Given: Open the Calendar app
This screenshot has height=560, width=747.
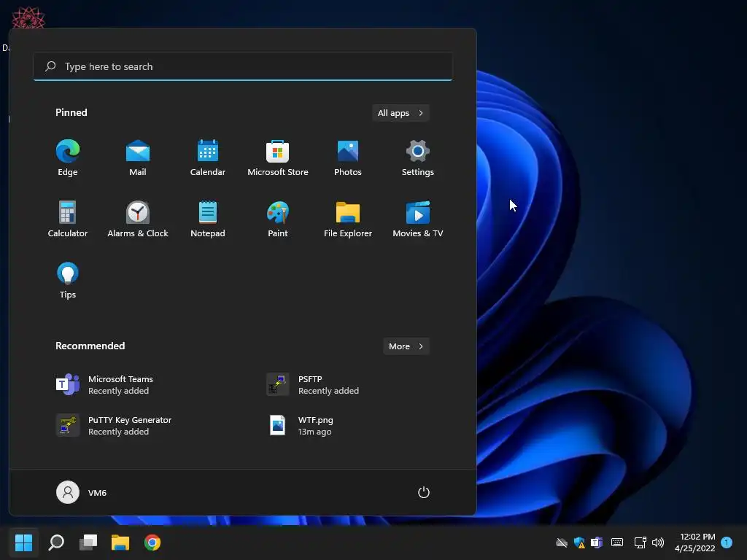Looking at the screenshot, I should pos(208,158).
